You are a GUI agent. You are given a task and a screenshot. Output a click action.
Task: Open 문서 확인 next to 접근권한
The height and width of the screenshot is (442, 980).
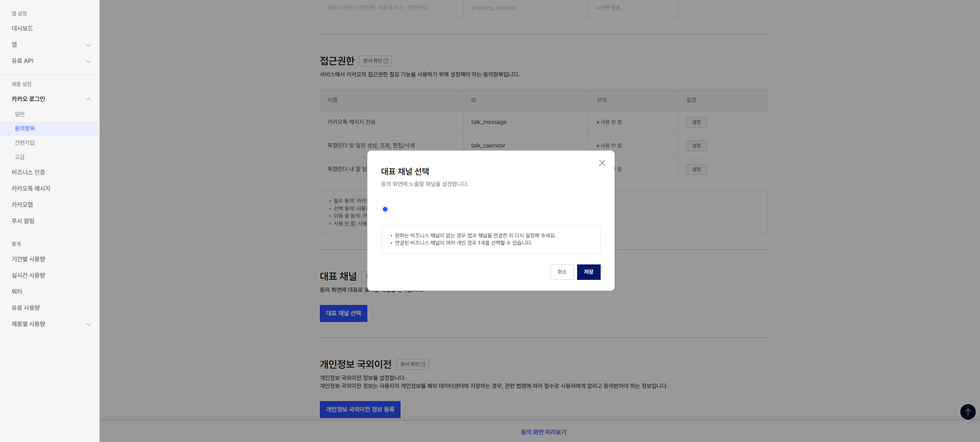point(375,61)
